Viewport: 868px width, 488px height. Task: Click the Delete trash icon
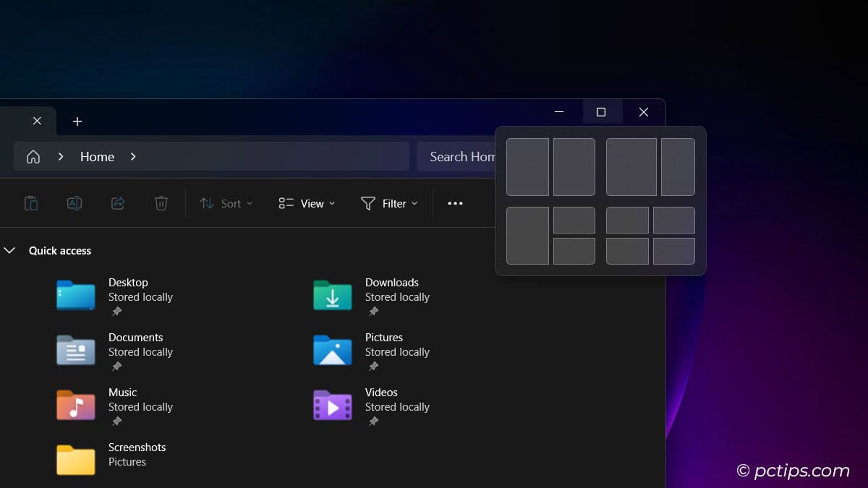point(161,203)
